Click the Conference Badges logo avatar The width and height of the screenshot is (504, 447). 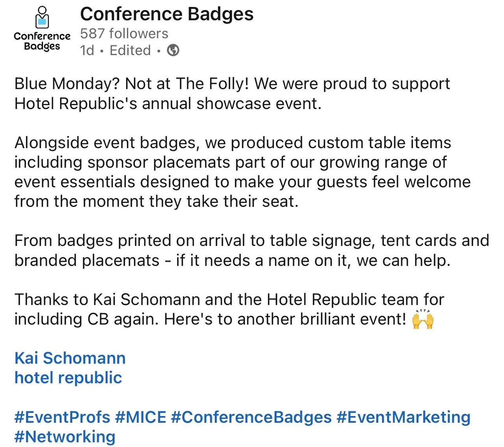point(42,29)
